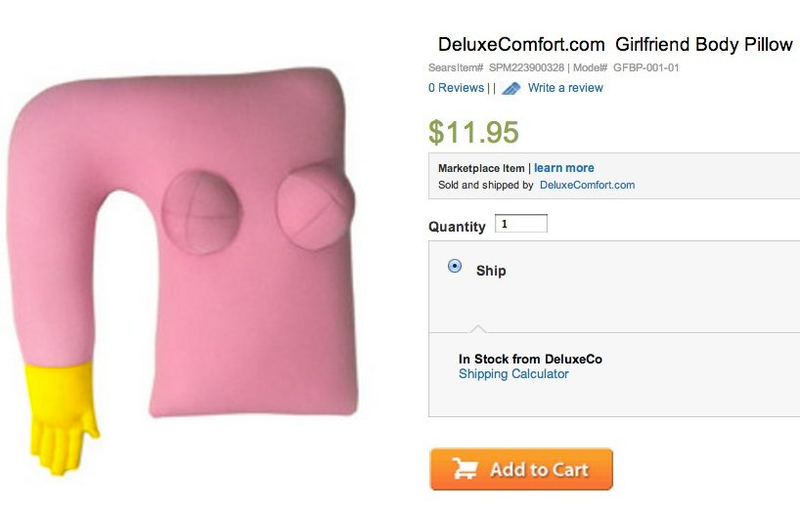Click the learn more link for Marketplace Item
This screenshot has height=512, width=800.
point(564,168)
